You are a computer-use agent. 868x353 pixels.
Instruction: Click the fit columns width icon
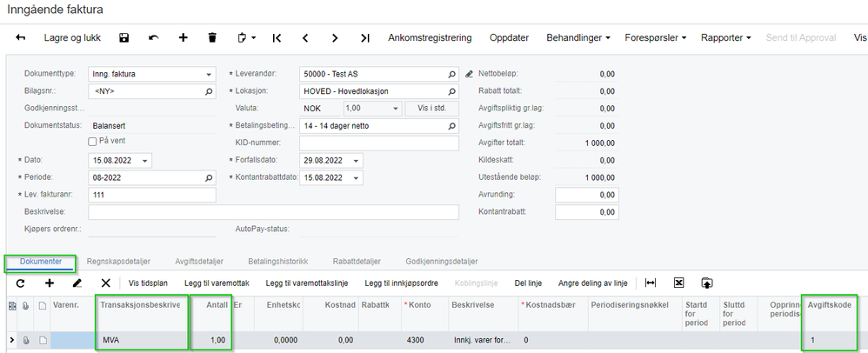click(x=651, y=283)
